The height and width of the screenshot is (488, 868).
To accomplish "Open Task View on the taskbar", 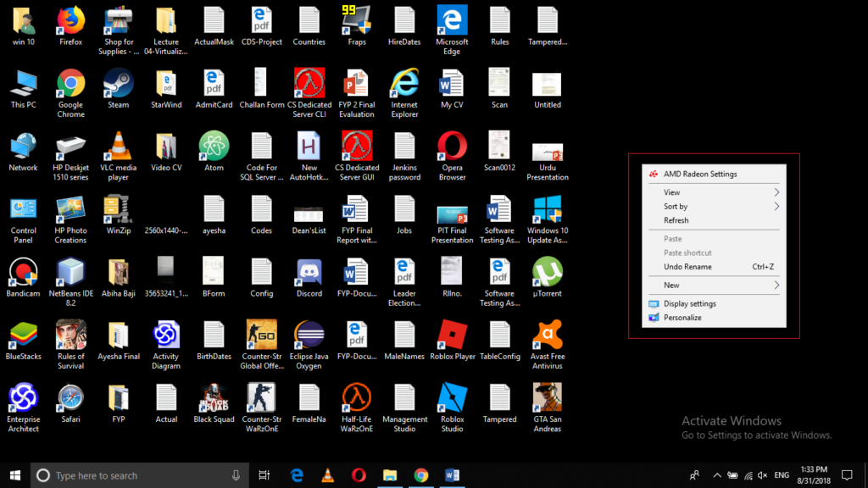I will tap(264, 475).
